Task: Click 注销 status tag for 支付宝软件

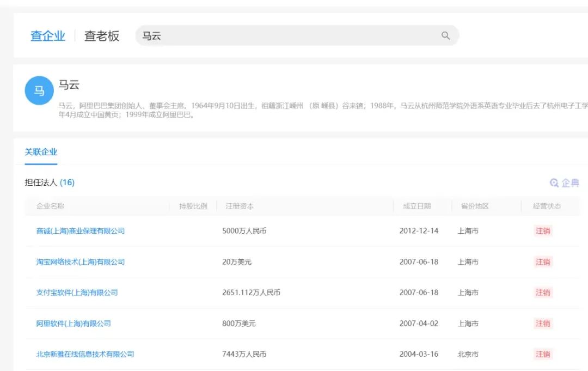Action: pyautogui.click(x=543, y=293)
